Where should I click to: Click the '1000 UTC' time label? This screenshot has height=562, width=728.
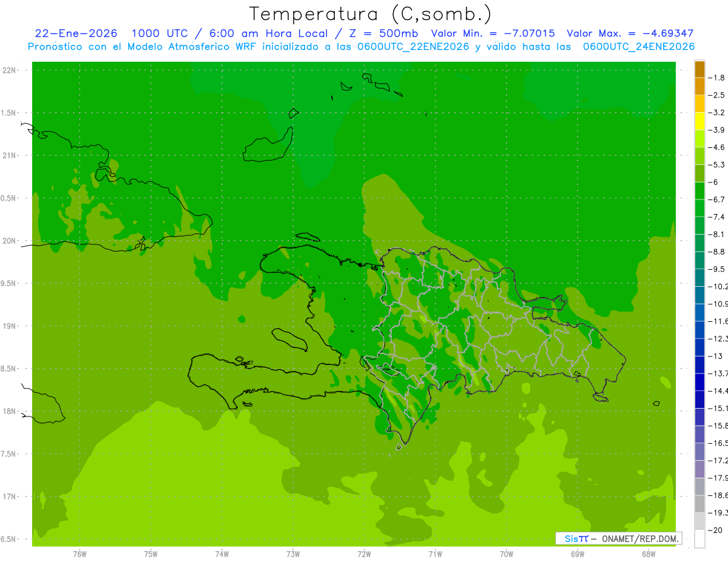[160, 33]
